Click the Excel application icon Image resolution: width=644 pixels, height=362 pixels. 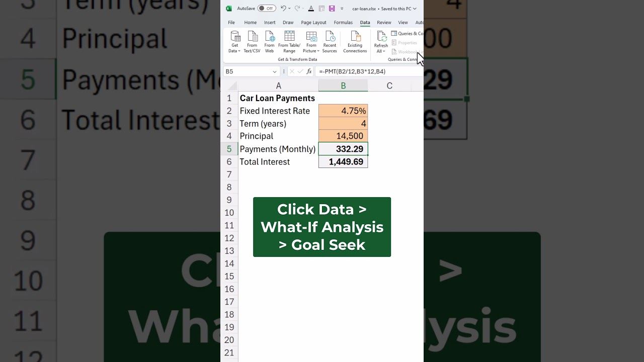point(228,9)
